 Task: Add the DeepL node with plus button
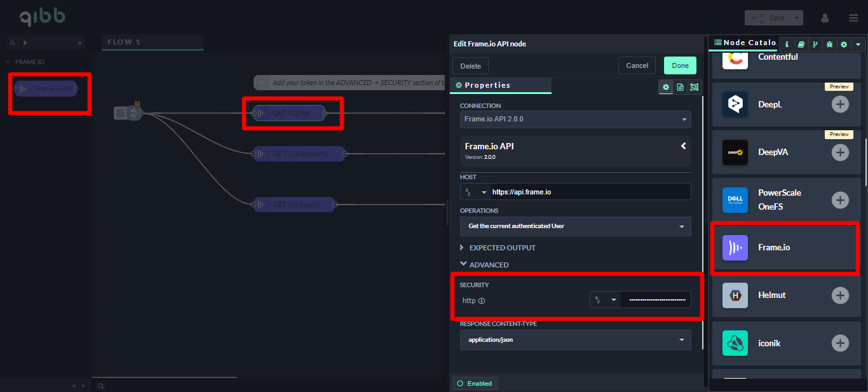(840, 104)
